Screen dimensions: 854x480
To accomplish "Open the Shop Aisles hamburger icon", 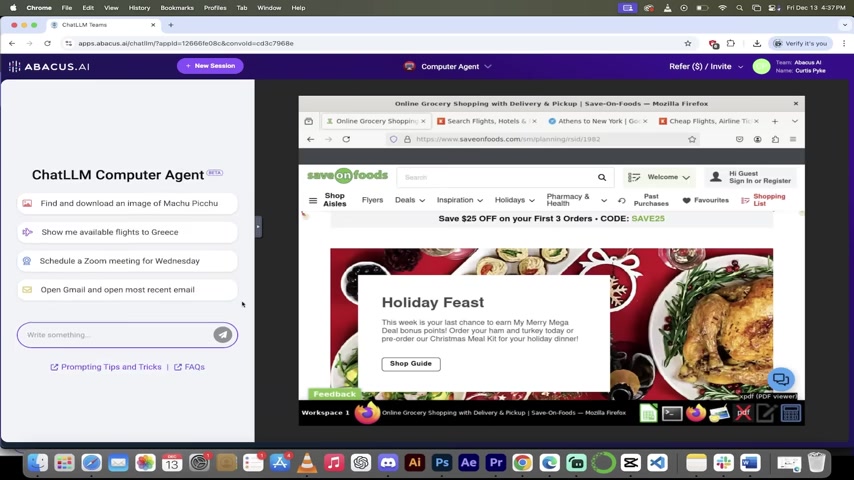I will pos(313,200).
